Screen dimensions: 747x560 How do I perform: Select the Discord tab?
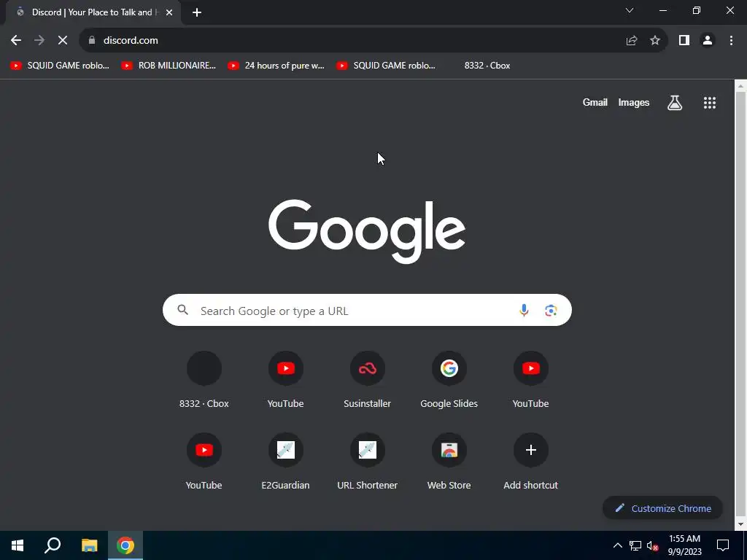coord(93,12)
